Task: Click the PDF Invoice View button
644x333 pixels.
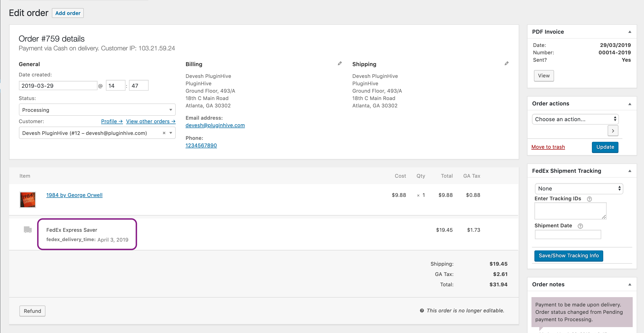Action: tap(544, 76)
